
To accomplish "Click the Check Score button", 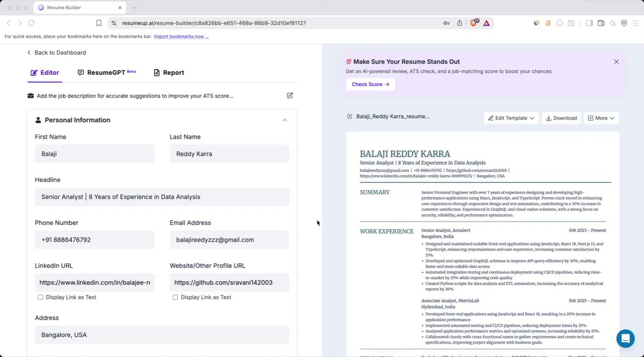I will click(370, 84).
